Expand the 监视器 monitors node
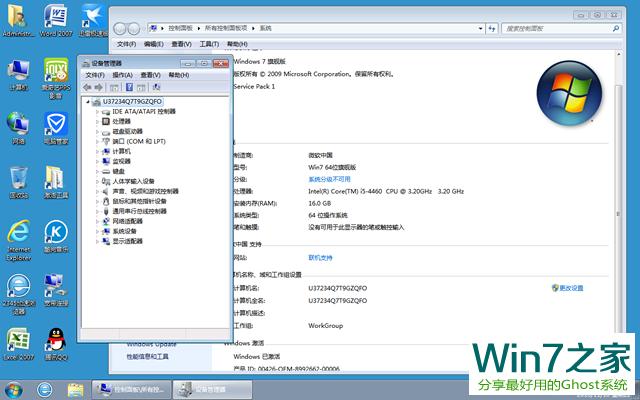The image size is (640, 400). coord(97,161)
